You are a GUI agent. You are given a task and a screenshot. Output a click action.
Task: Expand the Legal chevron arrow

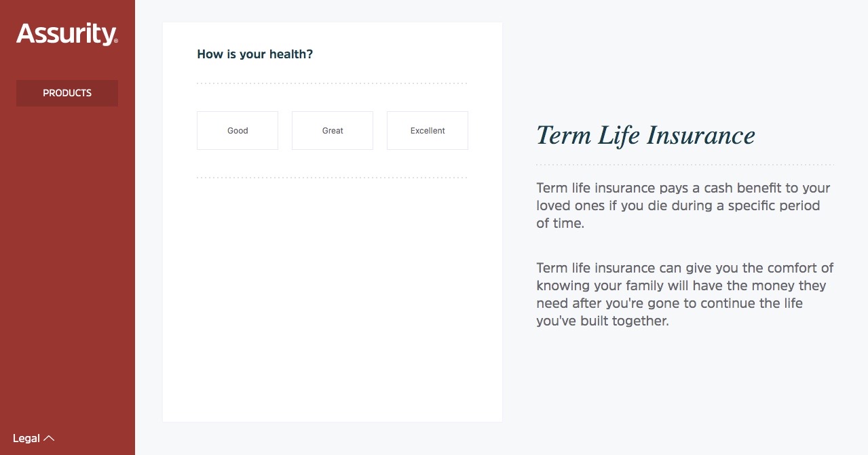pos(49,438)
